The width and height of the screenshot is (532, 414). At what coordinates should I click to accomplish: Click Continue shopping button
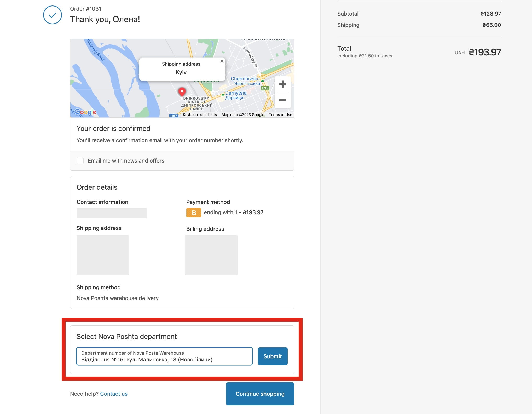point(260,394)
